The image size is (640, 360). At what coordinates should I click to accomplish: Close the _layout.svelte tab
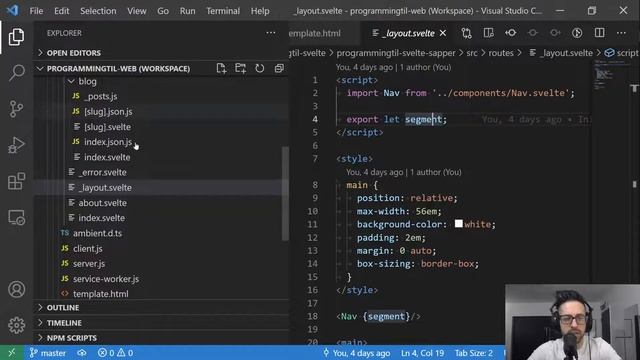(443, 33)
